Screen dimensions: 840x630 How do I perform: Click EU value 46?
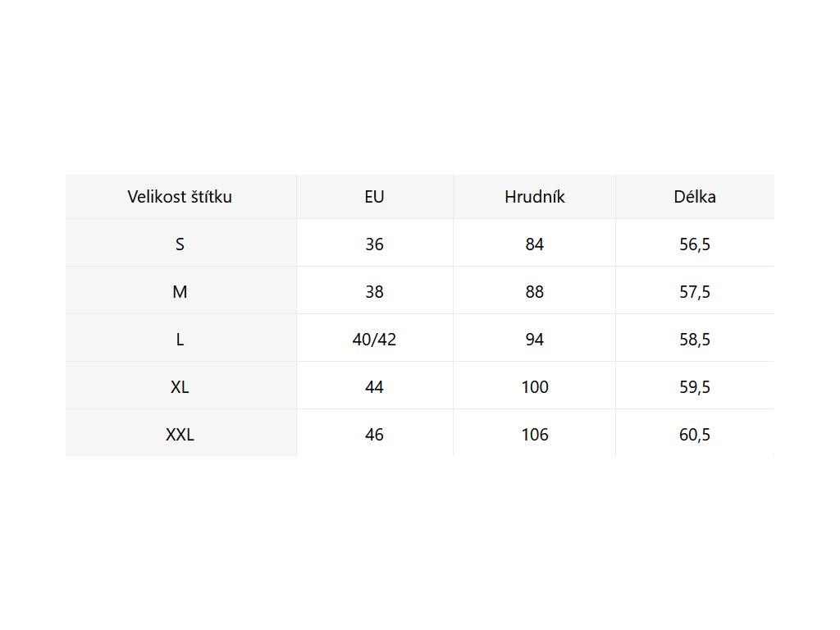pyautogui.click(x=374, y=435)
